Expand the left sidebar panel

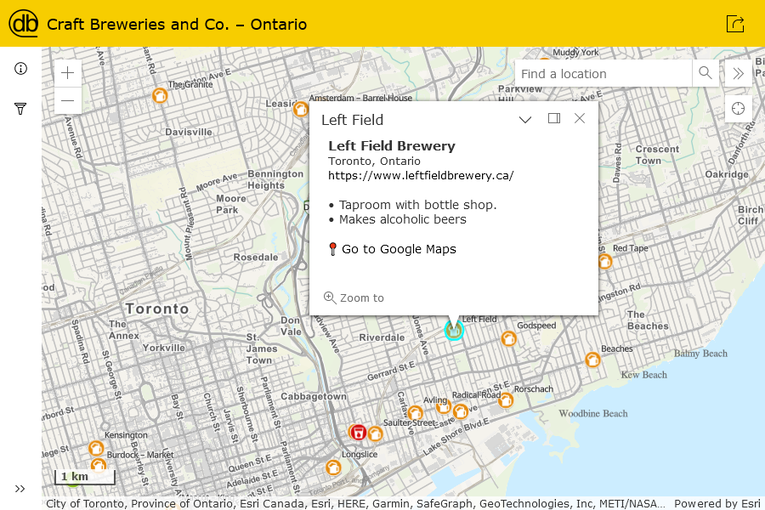pos(20,488)
